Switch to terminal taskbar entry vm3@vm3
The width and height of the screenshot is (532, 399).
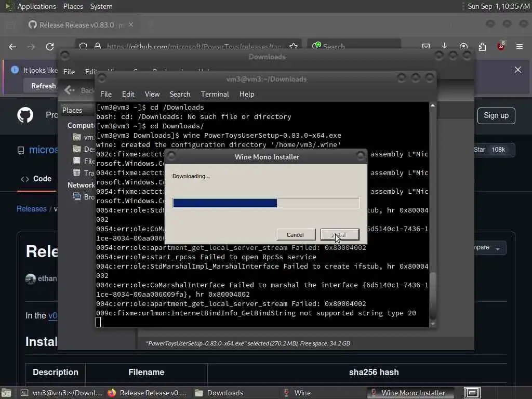(62, 393)
